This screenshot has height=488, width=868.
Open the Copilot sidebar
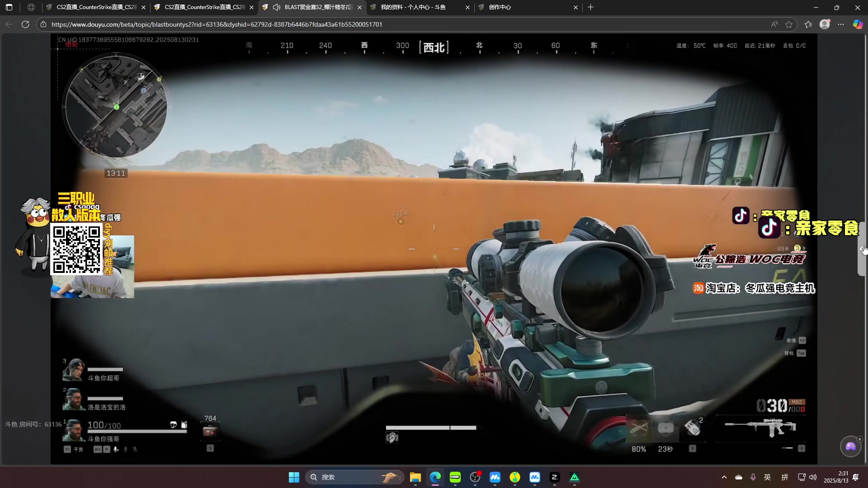[x=858, y=24]
